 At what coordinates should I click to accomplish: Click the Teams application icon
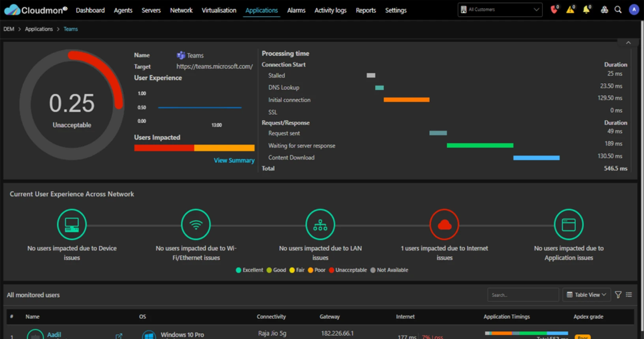click(x=181, y=55)
